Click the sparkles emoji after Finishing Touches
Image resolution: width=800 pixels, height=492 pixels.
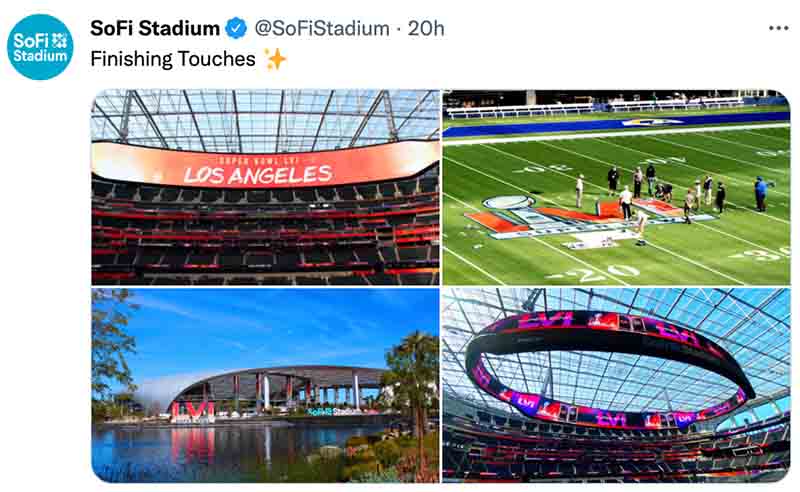pos(276,59)
